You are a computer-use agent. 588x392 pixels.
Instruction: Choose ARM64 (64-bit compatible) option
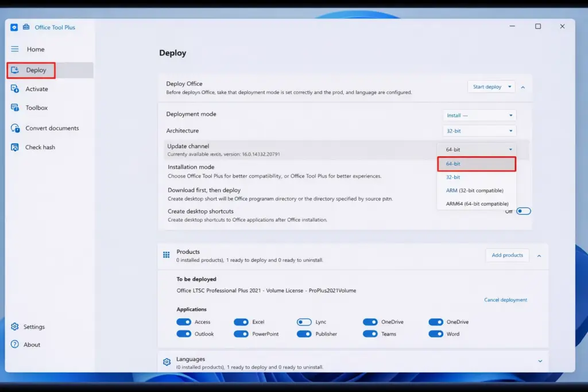477,204
